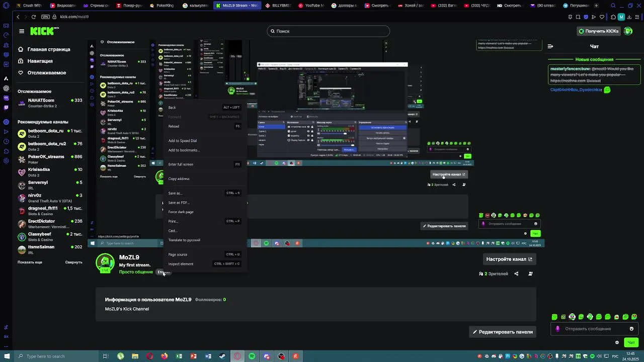Choose Page source in context menu
This screenshot has width=644, height=362.
(204, 254)
